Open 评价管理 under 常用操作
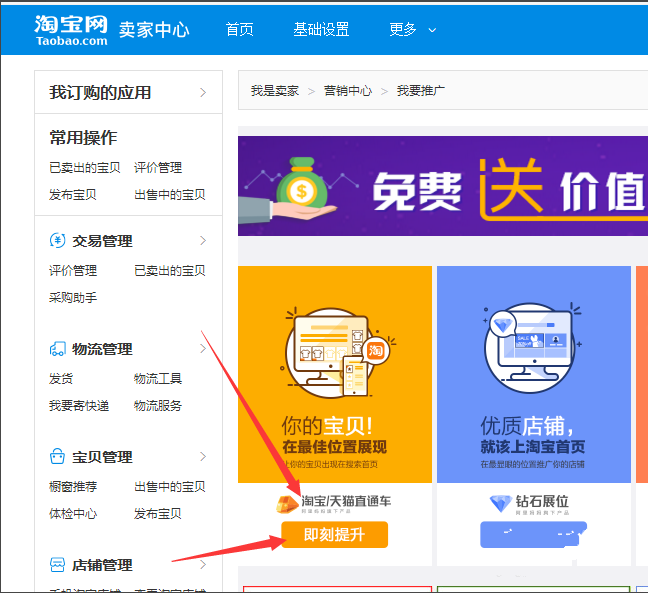The width and height of the screenshot is (648, 593). coord(158,167)
